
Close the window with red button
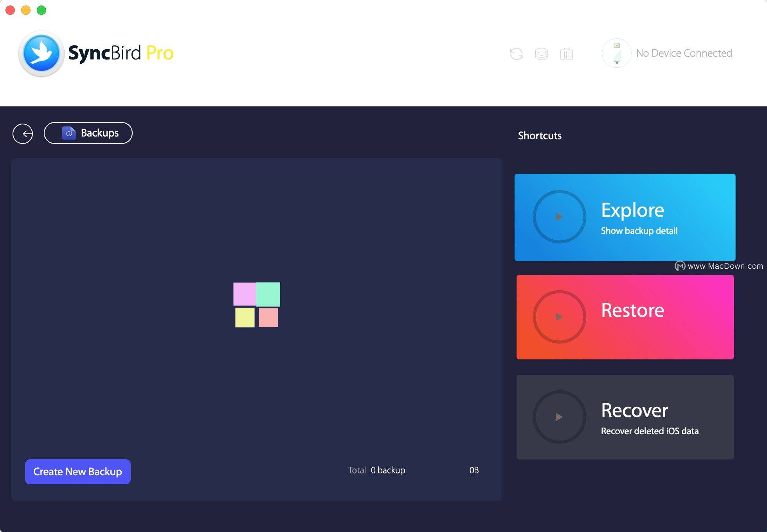tap(11, 10)
